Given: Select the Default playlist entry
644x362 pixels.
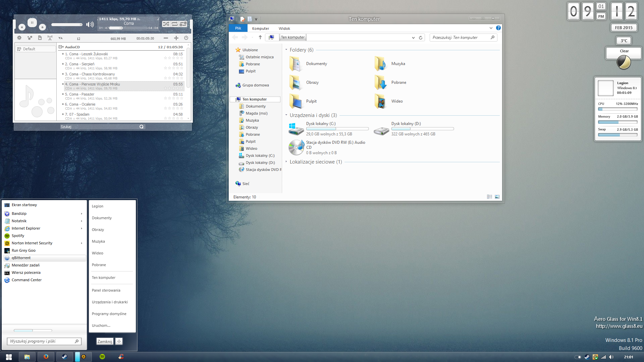Looking at the screenshot, I should pos(36,49).
